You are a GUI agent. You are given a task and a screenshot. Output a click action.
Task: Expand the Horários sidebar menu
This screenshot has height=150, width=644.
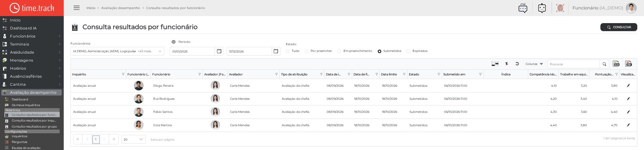(x=32, y=68)
